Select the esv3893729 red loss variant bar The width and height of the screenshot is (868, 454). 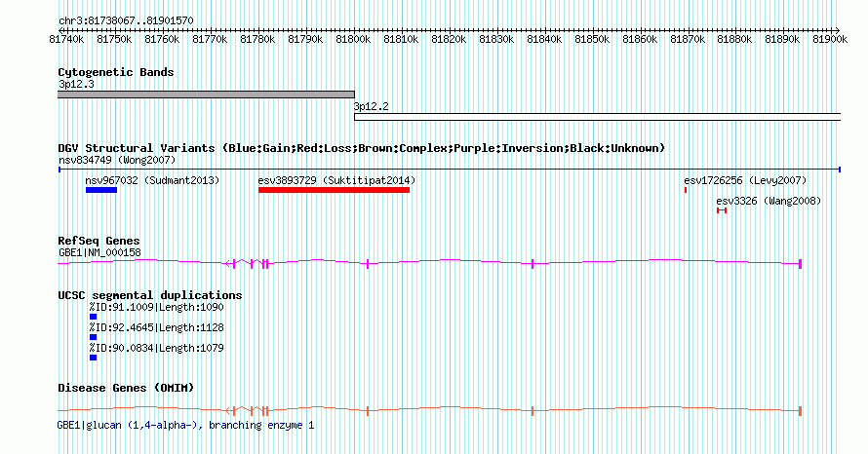[x=334, y=190]
